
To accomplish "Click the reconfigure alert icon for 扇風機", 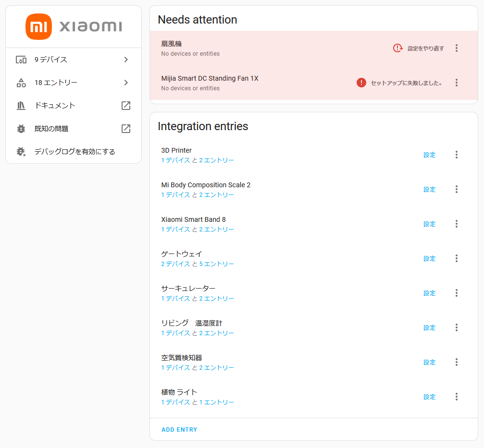I will tap(398, 48).
